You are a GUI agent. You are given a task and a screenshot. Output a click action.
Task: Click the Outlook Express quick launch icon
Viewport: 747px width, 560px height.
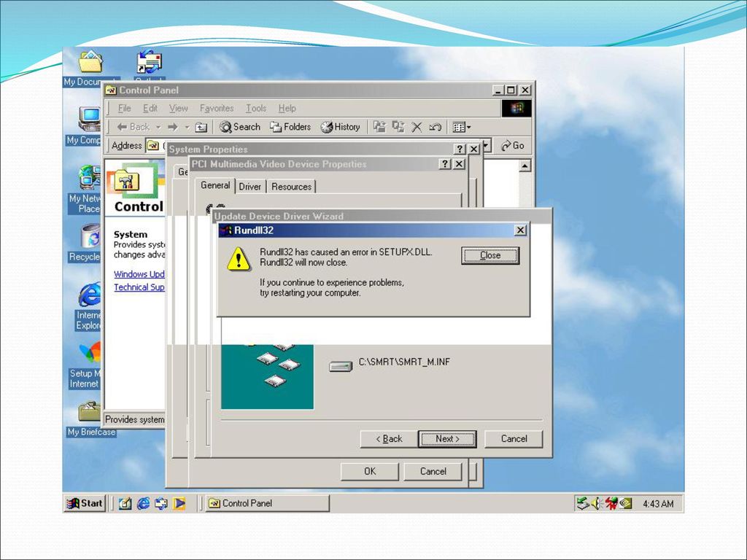tap(161, 503)
